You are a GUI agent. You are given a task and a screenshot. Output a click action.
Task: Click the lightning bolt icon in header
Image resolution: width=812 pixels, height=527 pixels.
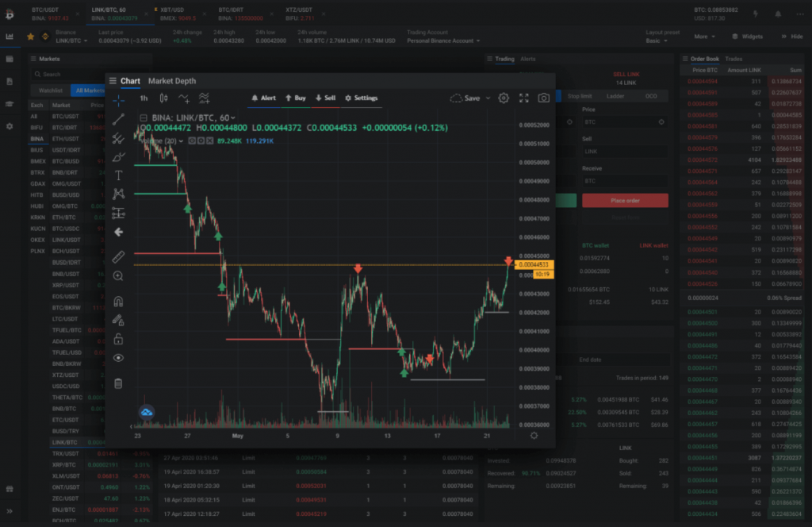click(x=756, y=14)
